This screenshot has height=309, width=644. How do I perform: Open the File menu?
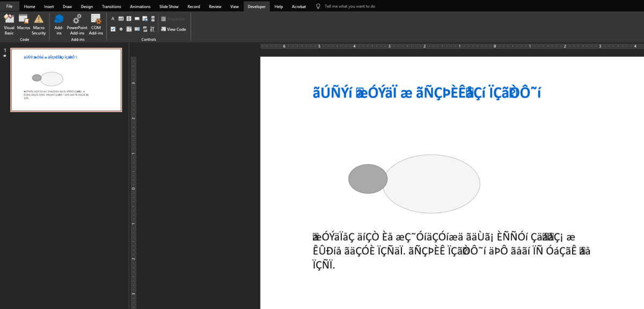tap(9, 6)
